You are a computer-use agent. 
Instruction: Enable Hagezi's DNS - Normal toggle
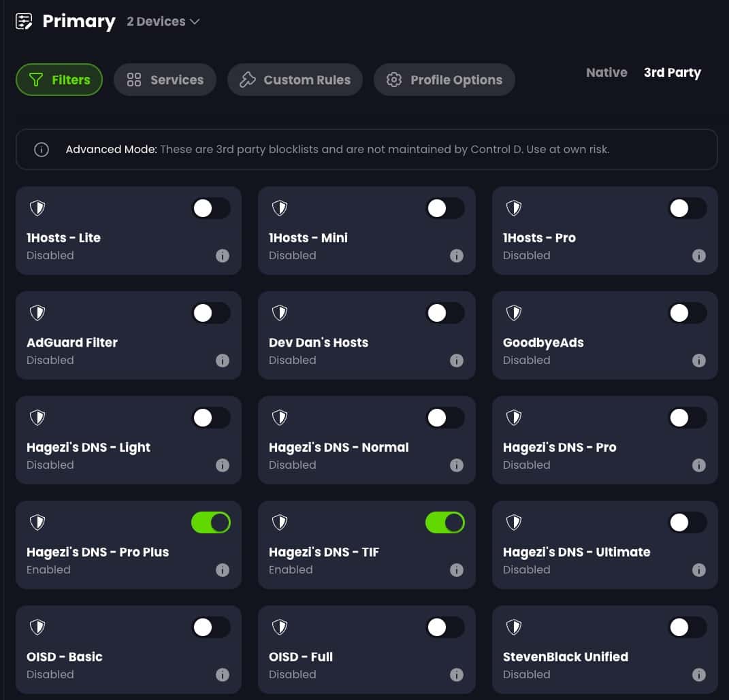point(445,418)
